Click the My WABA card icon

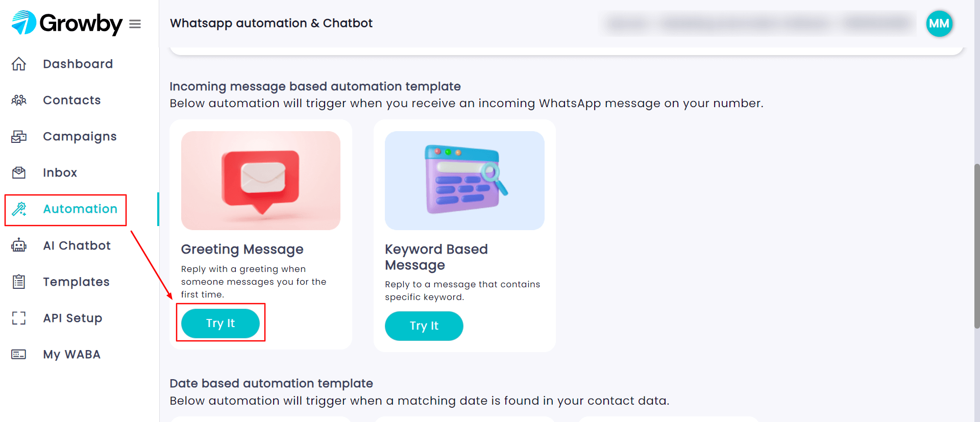19,354
